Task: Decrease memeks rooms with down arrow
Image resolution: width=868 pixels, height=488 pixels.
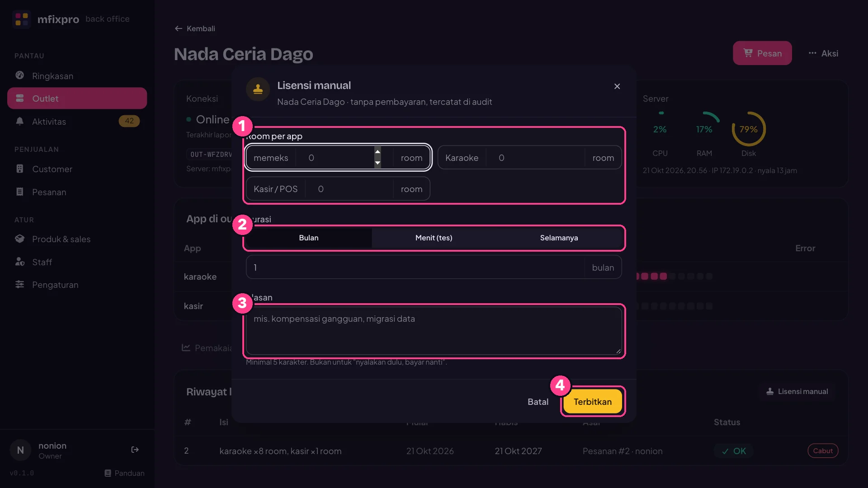Action: point(377,163)
